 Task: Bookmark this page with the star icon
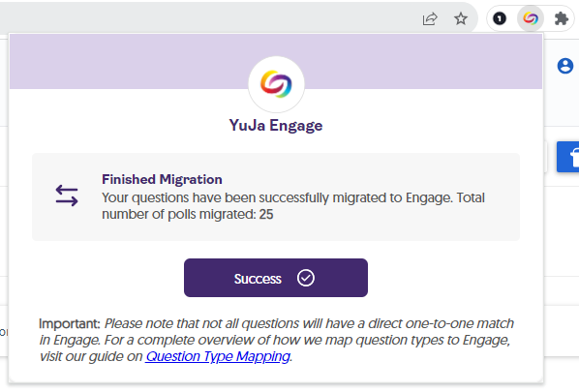coord(461,18)
